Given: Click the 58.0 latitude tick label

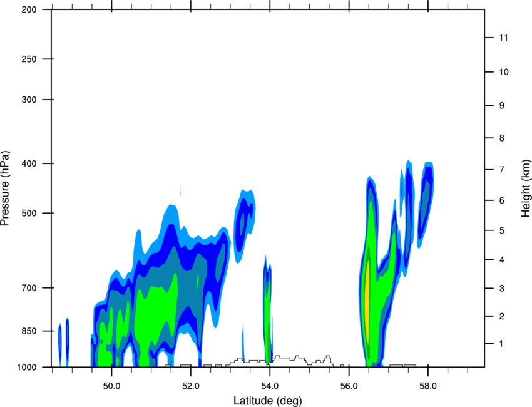Looking at the screenshot, I should (x=428, y=386).
